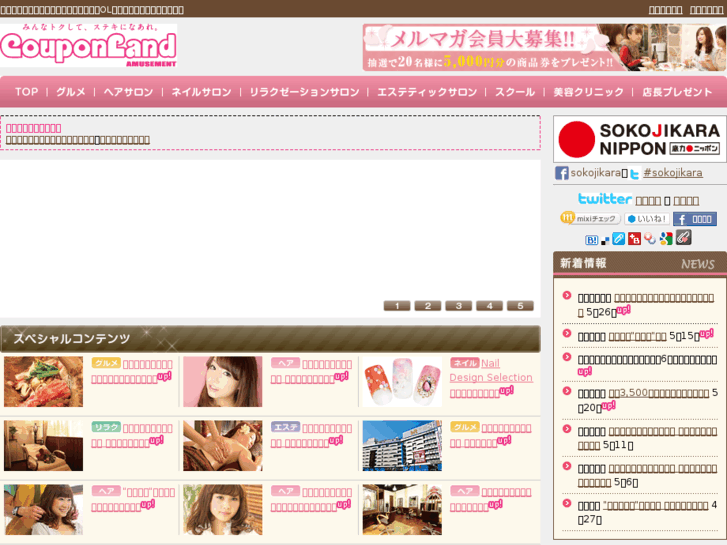Viewport: 727px width, 545px height.
Task: Open the 5月15日 news entry link
Action: (x=638, y=336)
